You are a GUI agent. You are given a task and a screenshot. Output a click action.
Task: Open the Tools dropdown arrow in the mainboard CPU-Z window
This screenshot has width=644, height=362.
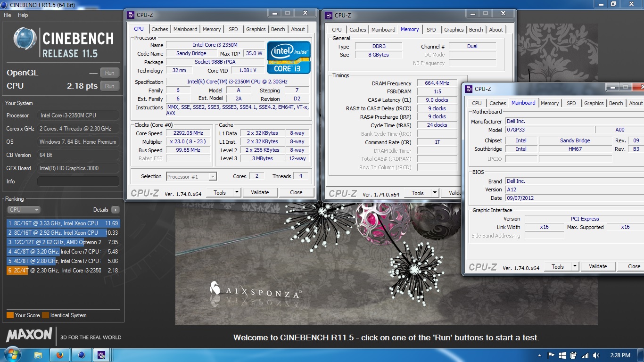(x=575, y=266)
